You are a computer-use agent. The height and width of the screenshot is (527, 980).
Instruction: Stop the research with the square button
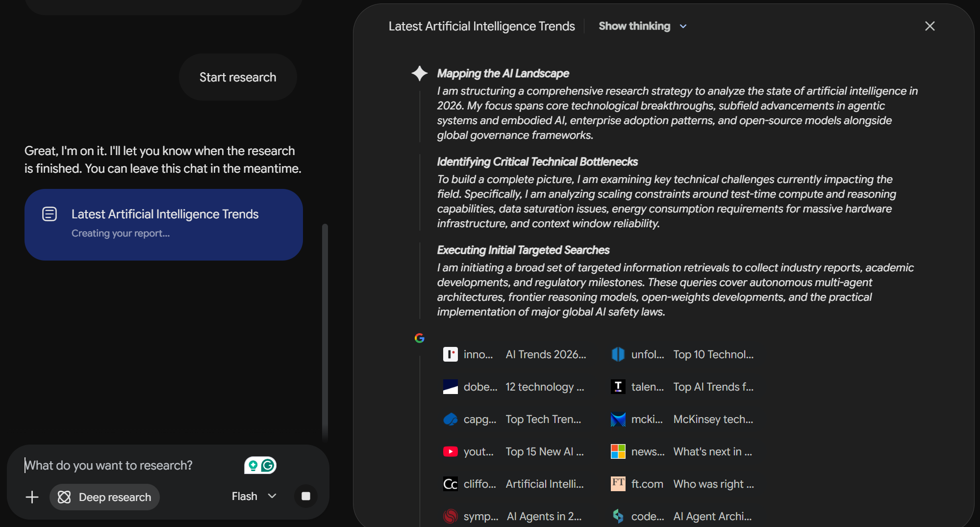306,496
